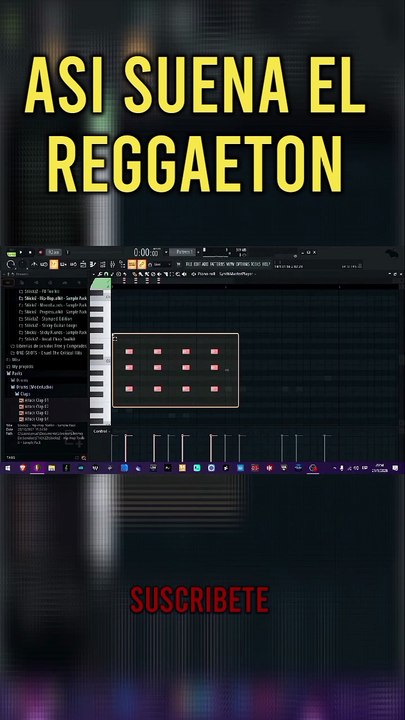Arm recording with the red record button
This screenshot has height=720, width=405.
(x=40, y=252)
